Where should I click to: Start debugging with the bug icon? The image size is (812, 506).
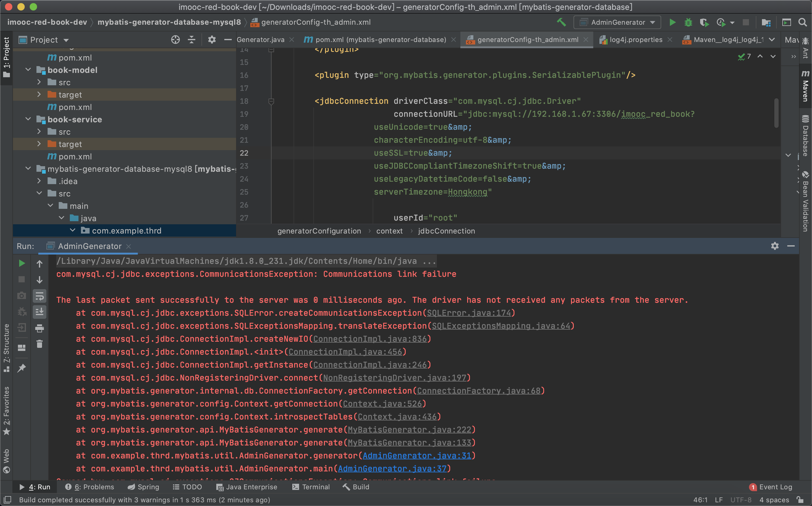pyautogui.click(x=688, y=23)
